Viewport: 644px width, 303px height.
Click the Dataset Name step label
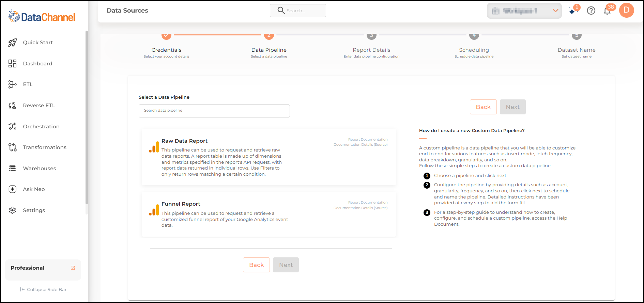(577, 50)
